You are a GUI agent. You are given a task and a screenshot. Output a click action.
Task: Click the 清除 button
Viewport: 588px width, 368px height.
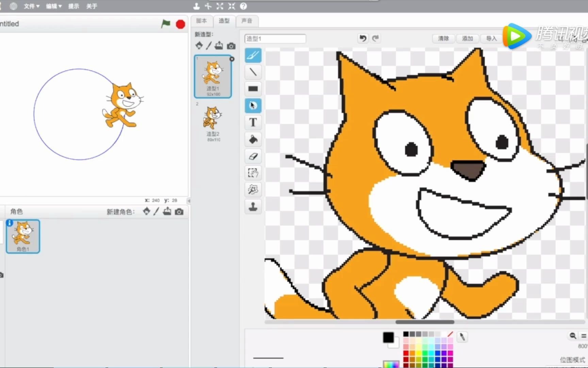443,39
